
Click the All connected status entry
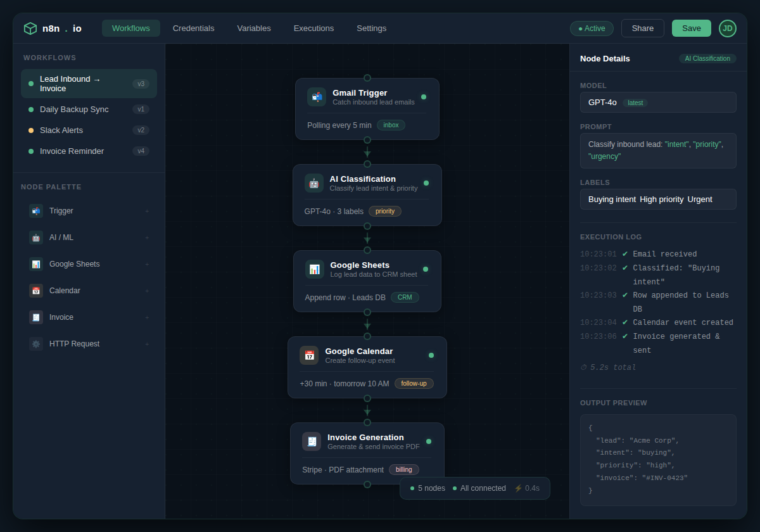click(479, 488)
